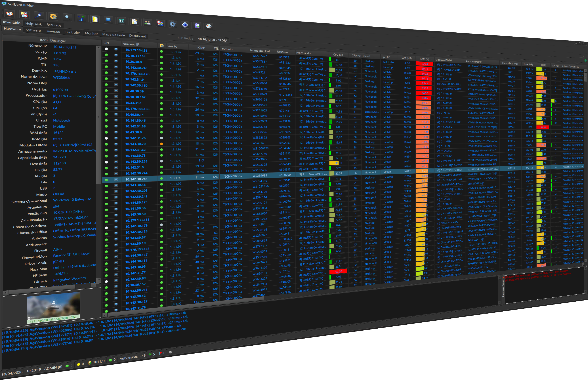588x380 pixels.
Task: Open the Recursos tab
Action: (54, 25)
